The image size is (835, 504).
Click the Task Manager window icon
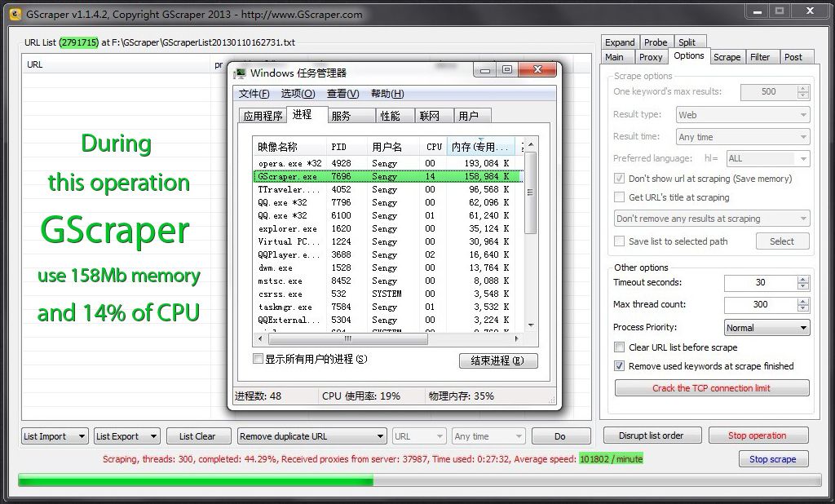[241, 73]
